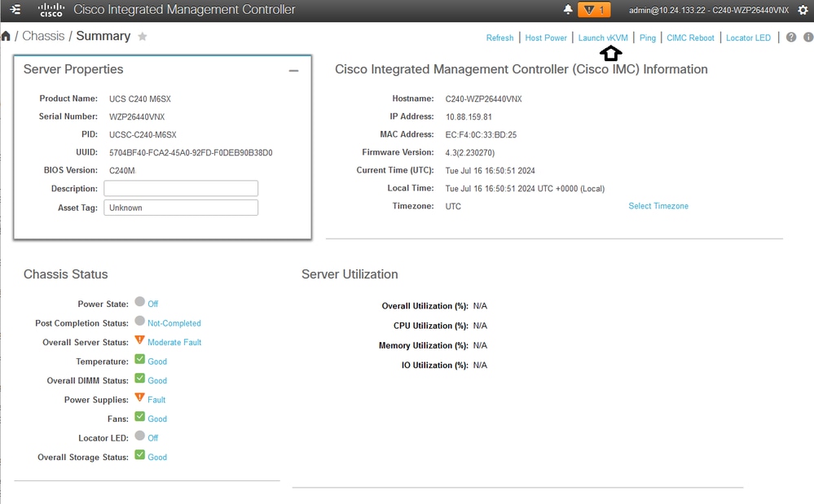Click the PID value UCSC-C240-M6SX
814x504 pixels.
(x=143, y=135)
